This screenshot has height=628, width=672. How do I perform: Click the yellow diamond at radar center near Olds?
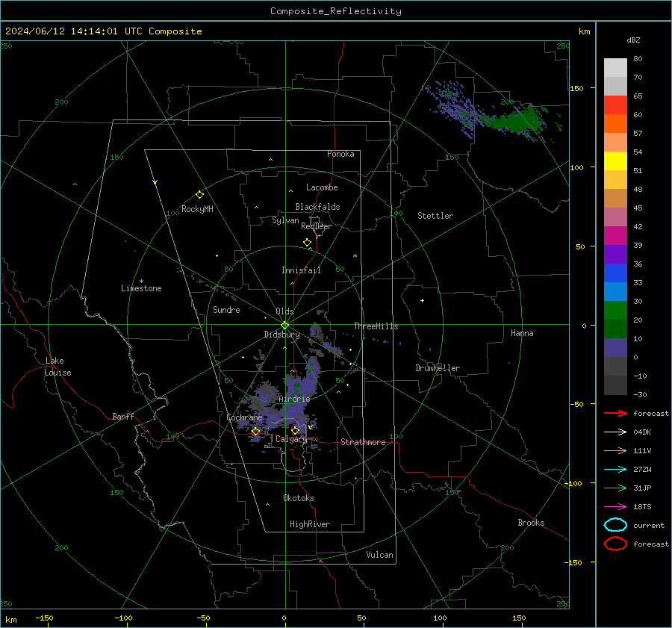click(x=284, y=326)
